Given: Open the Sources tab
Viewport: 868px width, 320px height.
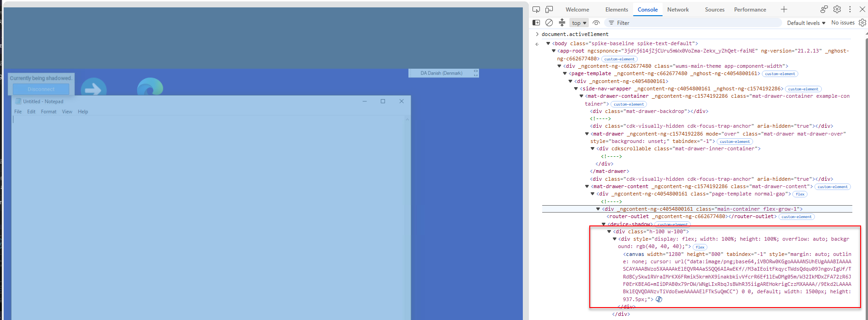Looking at the screenshot, I should click(x=714, y=9).
